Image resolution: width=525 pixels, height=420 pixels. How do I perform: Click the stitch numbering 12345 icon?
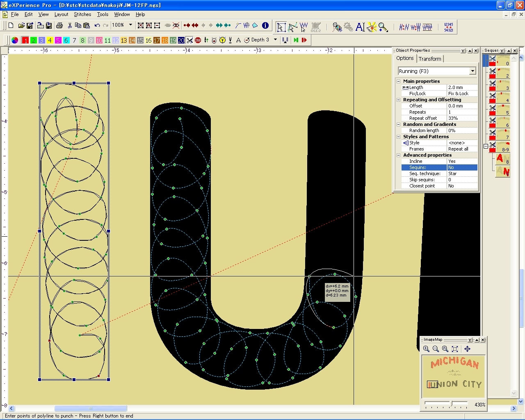coord(449,27)
